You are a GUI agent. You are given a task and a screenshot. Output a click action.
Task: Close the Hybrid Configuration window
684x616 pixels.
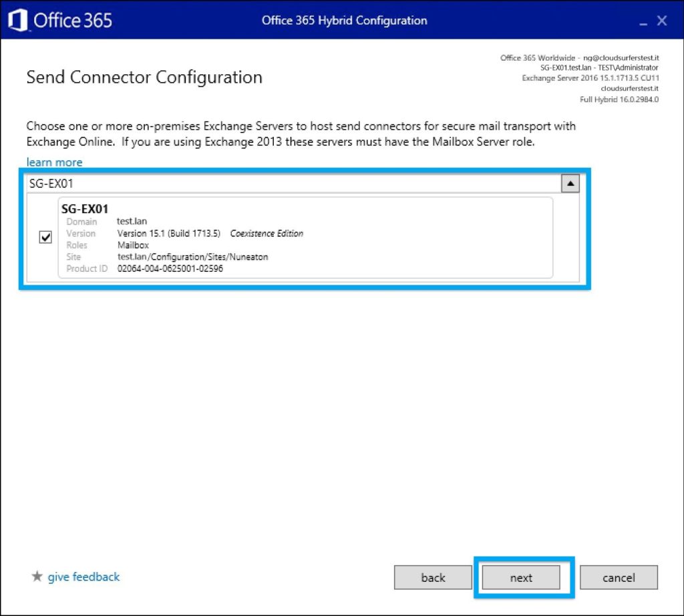point(662,21)
